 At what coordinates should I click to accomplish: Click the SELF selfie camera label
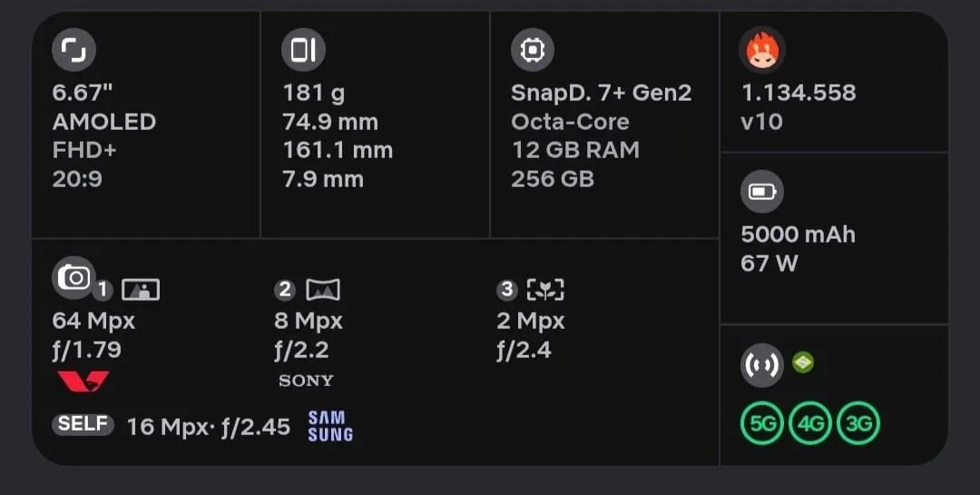(83, 425)
